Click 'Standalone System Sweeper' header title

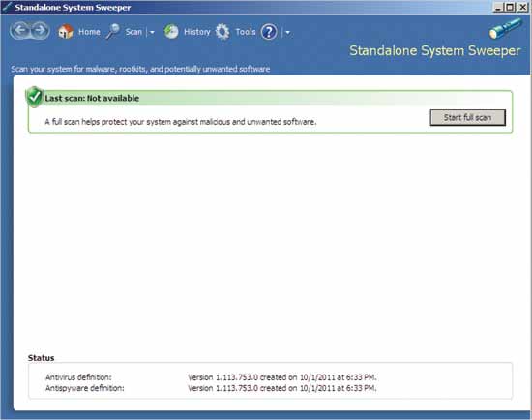[435, 51]
